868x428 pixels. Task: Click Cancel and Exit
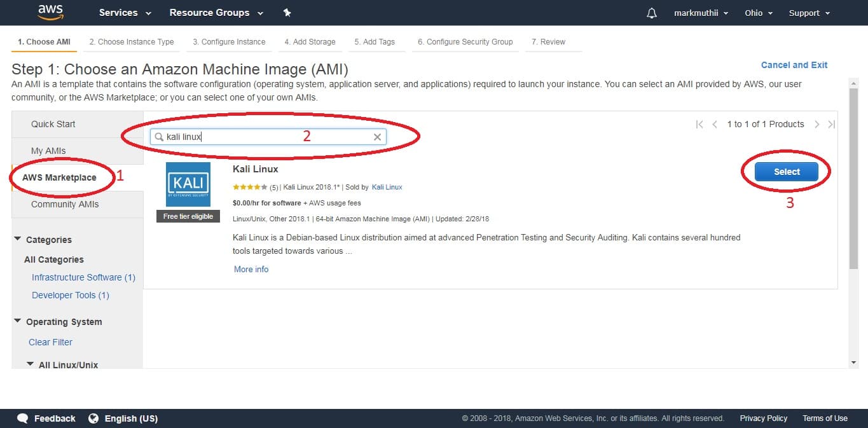coord(794,65)
